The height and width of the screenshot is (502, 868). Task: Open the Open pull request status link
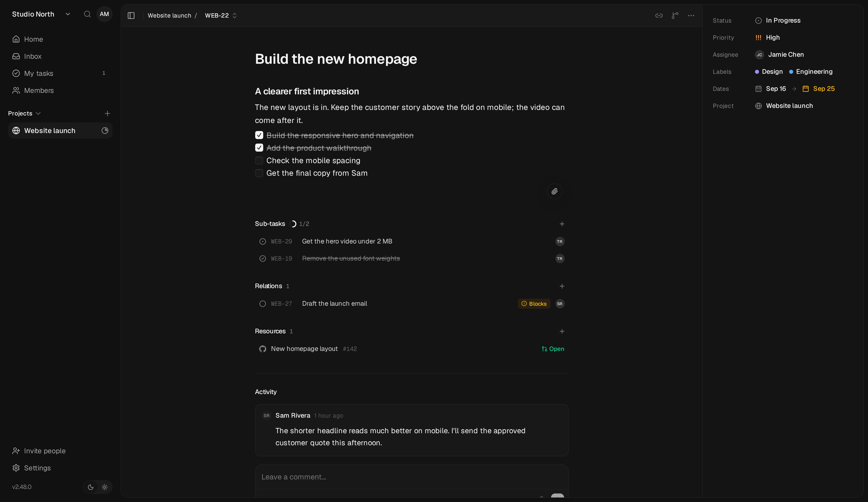(x=553, y=349)
